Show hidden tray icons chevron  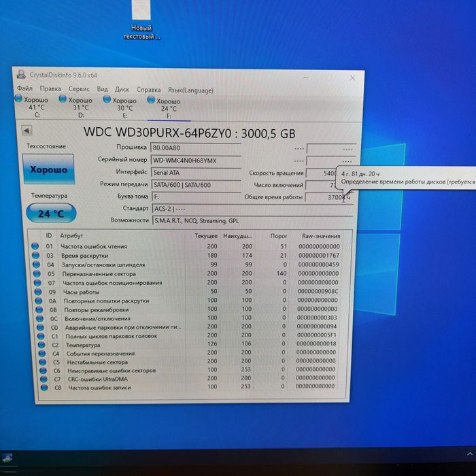(x=470, y=454)
